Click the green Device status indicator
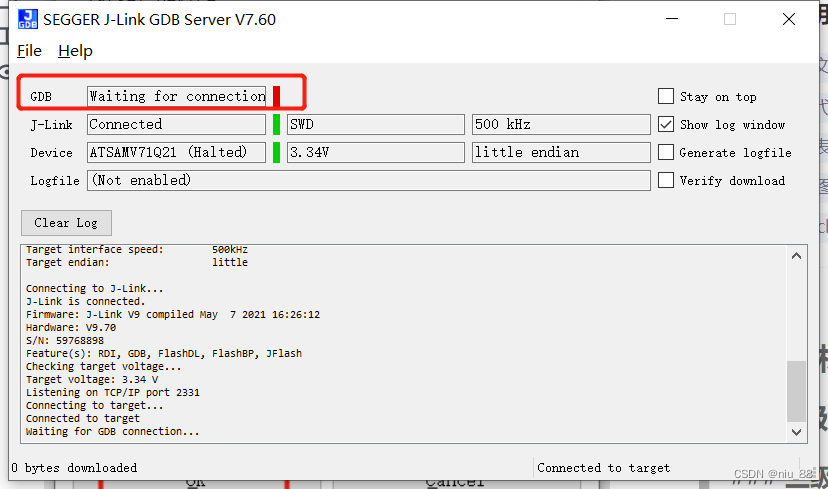 (276, 152)
